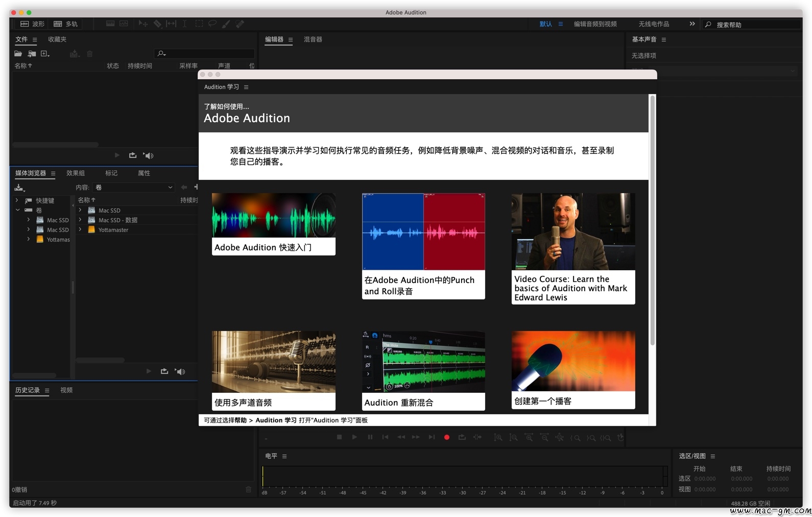Select the Slip tool

(171, 24)
